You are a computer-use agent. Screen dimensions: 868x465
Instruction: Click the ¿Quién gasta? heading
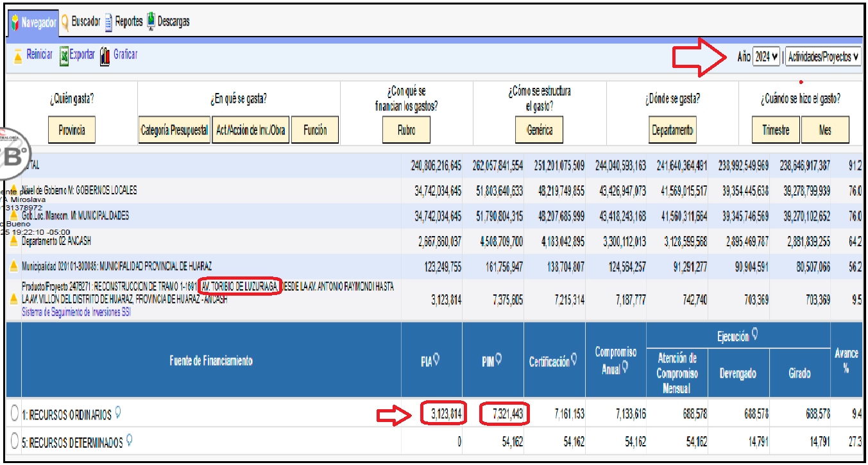[x=72, y=99]
